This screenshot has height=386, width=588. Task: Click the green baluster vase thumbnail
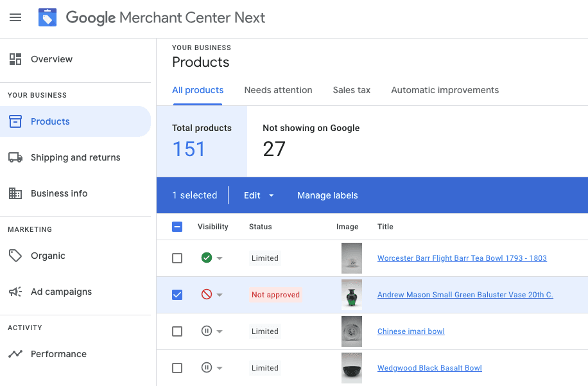351,295
